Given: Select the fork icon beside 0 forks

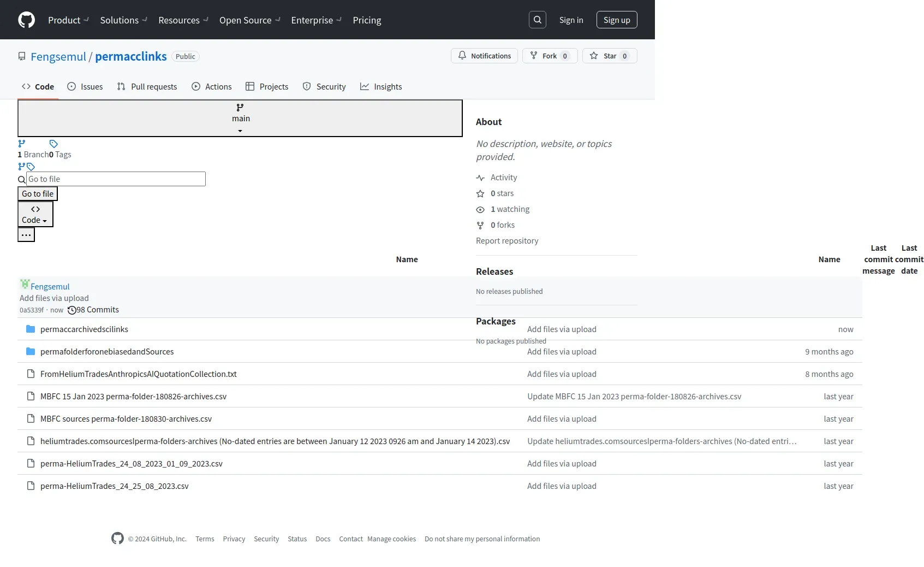Looking at the screenshot, I should click(480, 226).
